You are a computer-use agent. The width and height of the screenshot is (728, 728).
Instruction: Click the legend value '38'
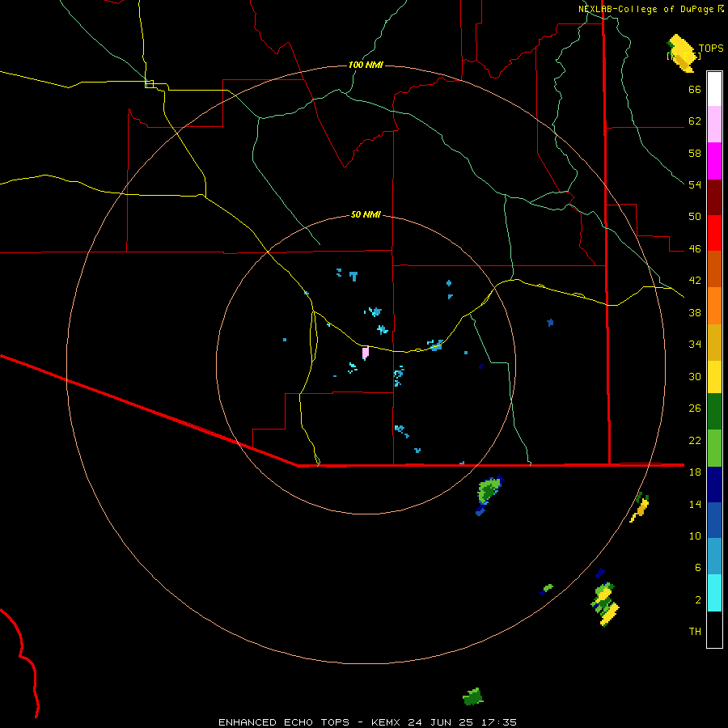tap(695, 312)
